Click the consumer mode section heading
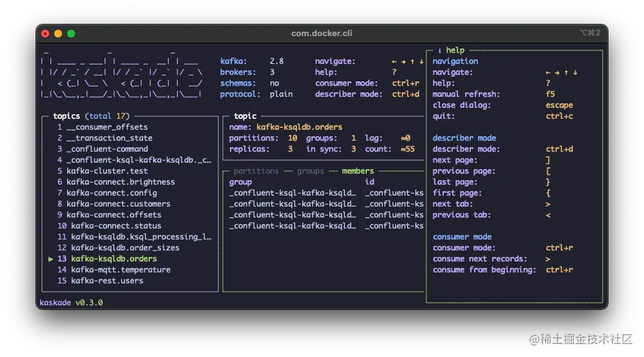This screenshot has width=644, height=357. (x=462, y=237)
